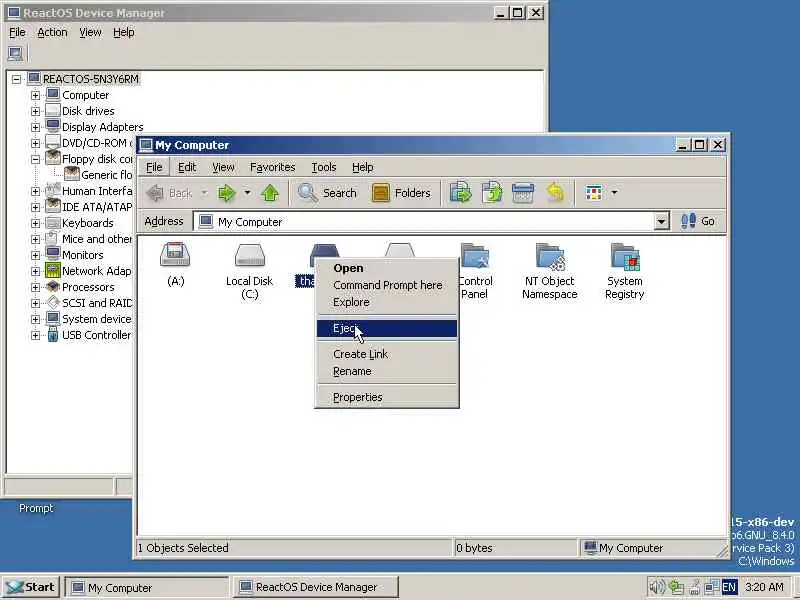Open the Help menu in Device Manager

[x=123, y=32]
